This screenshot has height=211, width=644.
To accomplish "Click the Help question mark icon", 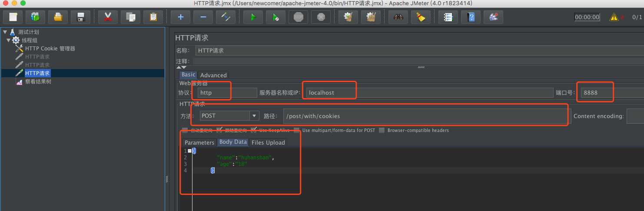I will coord(471,17).
